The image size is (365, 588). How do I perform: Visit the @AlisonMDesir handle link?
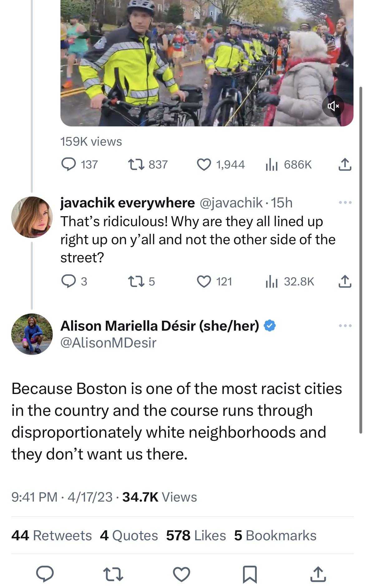(x=108, y=343)
